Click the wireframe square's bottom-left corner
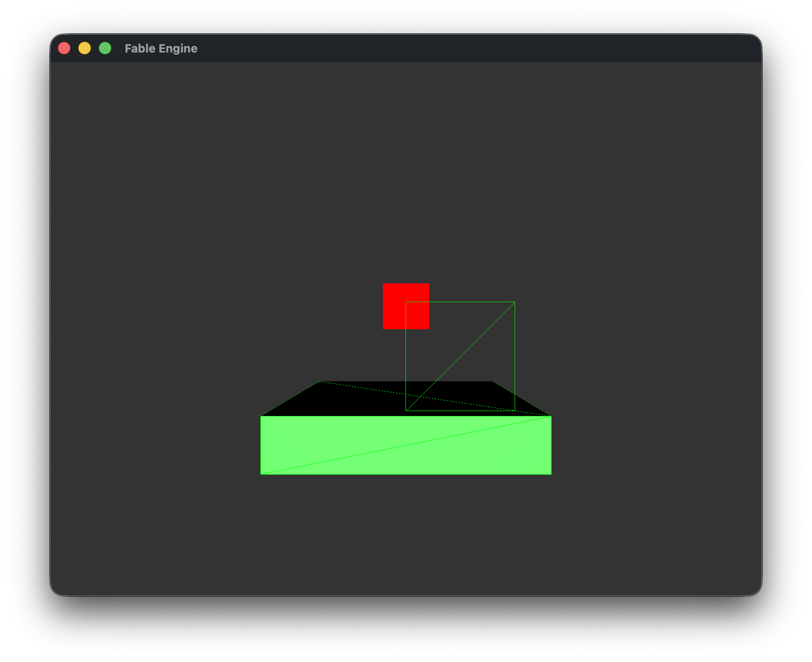Viewport: 812px width, 662px height. tap(406, 410)
